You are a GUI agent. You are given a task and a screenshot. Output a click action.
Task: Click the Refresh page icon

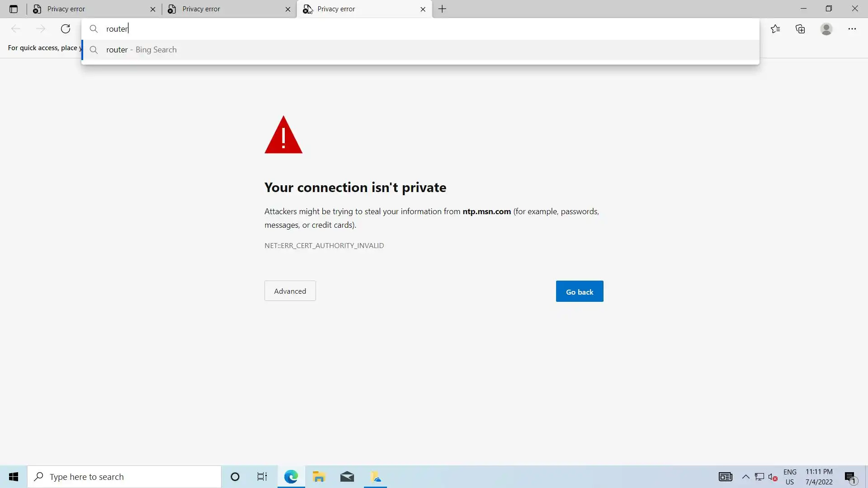tap(66, 29)
